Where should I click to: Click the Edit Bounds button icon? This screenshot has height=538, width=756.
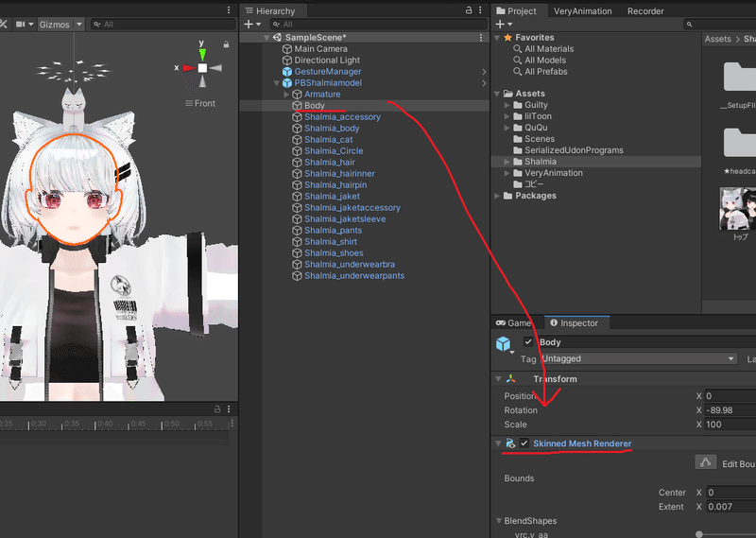click(705, 462)
